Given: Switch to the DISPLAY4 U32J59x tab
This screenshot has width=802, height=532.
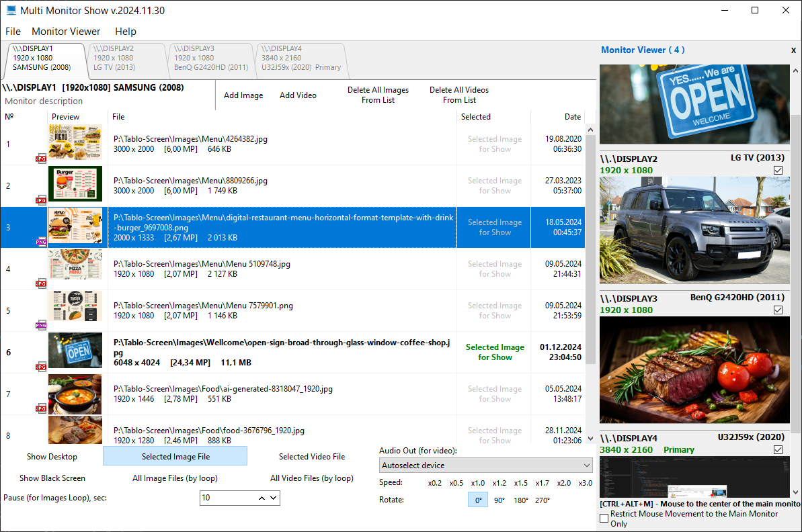Looking at the screenshot, I should tap(300, 58).
